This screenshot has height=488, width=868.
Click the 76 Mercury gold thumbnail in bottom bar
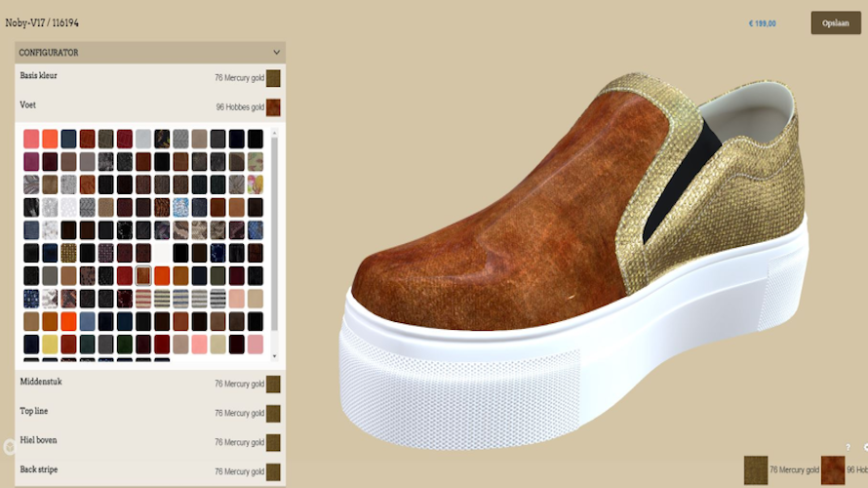tap(756, 470)
